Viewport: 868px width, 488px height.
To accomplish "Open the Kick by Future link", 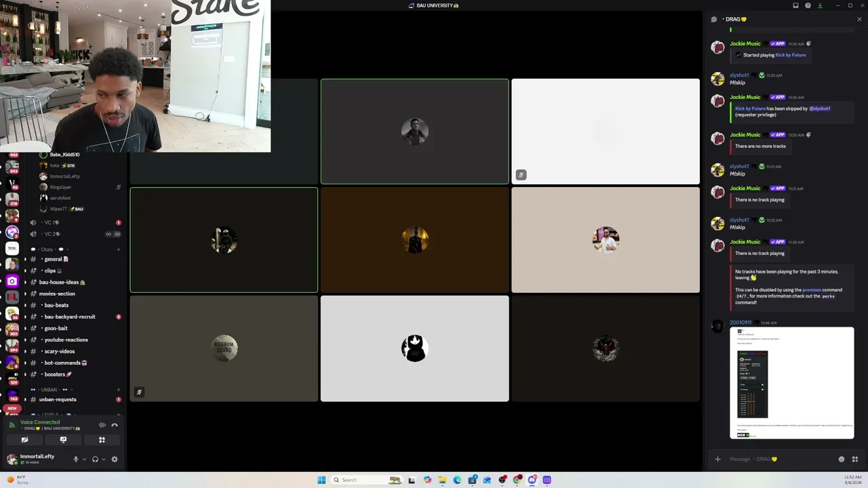I will click(791, 55).
